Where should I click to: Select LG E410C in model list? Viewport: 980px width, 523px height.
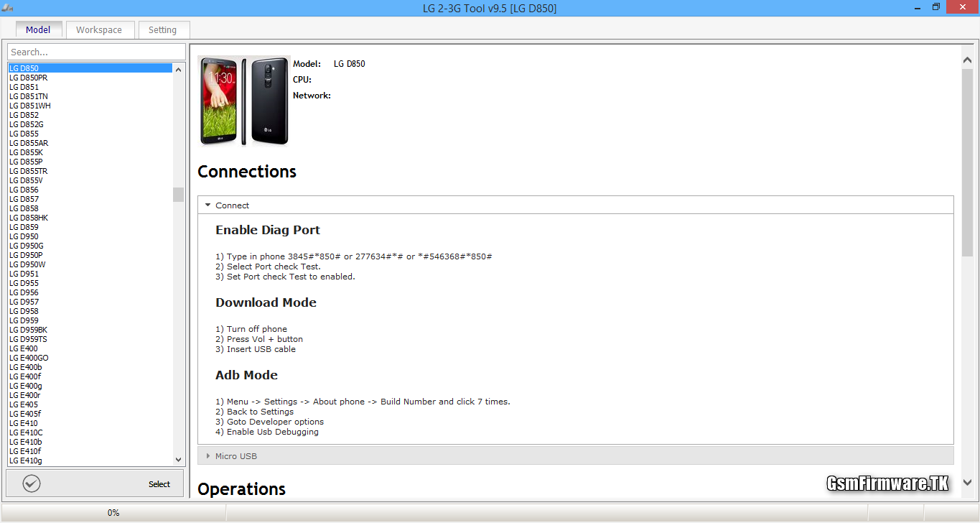tap(90, 432)
